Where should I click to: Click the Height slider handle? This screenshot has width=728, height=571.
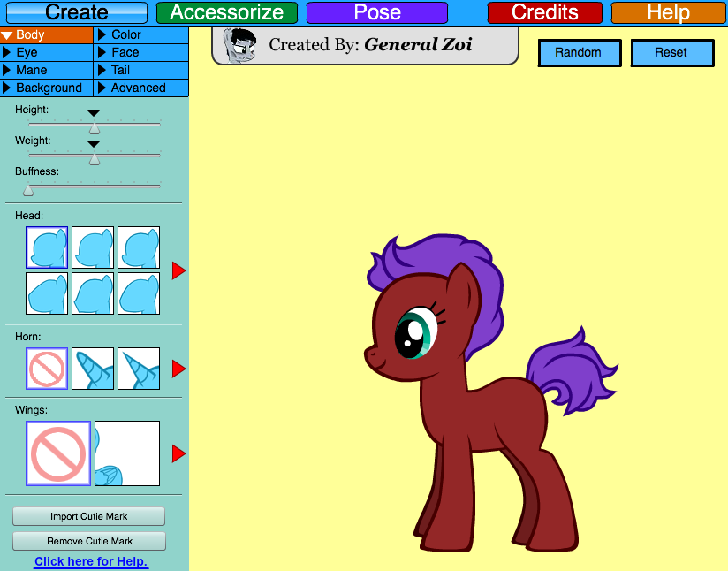coord(95,128)
